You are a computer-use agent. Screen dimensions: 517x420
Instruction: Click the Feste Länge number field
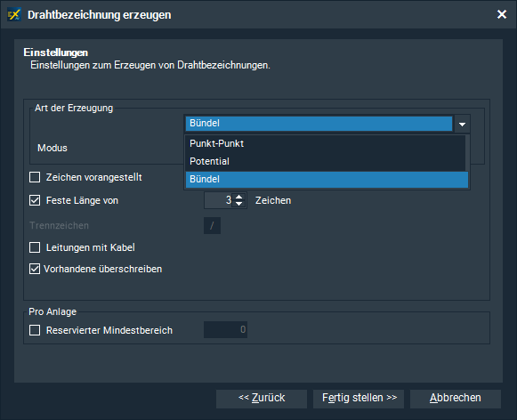pyautogui.click(x=219, y=200)
